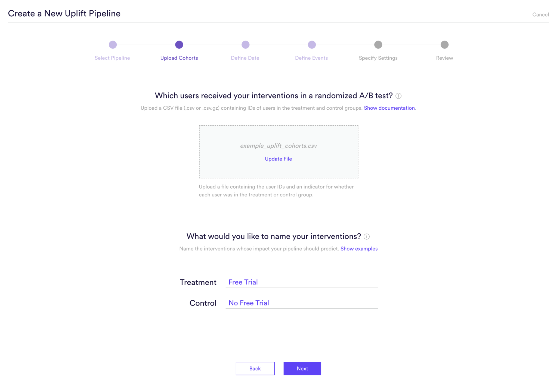The height and width of the screenshot is (392, 557).
Task: Cancel the pipeline creation
Action: [540, 15]
